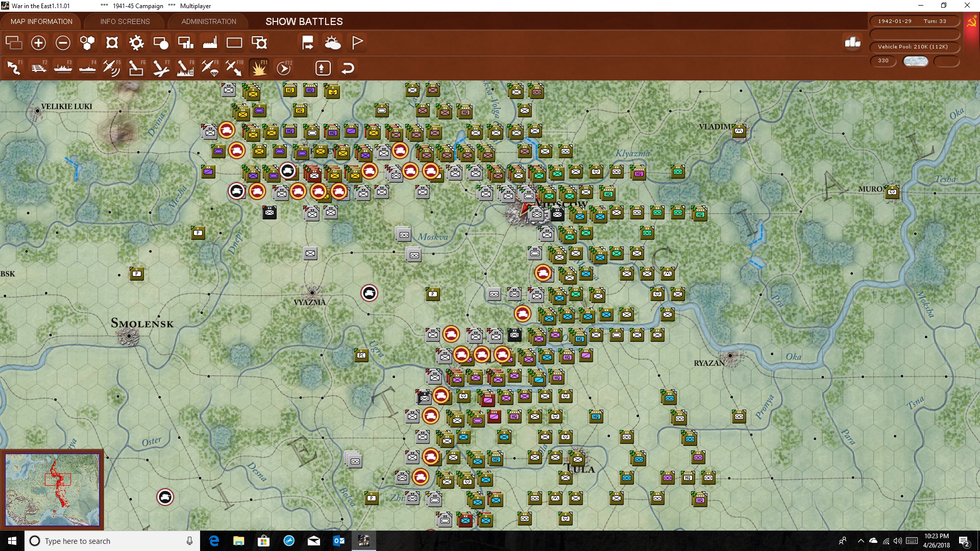Click the F12 end-turn clock arrow icon

point(284,68)
